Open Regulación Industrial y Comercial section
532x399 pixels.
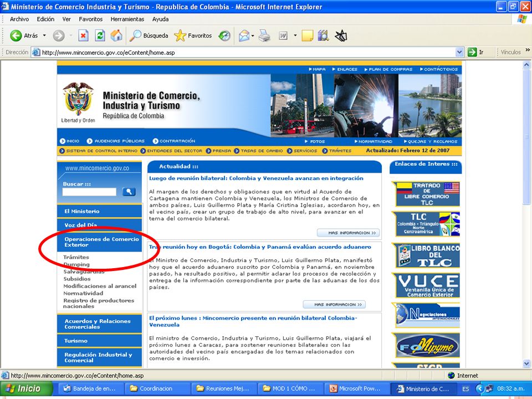click(99, 357)
